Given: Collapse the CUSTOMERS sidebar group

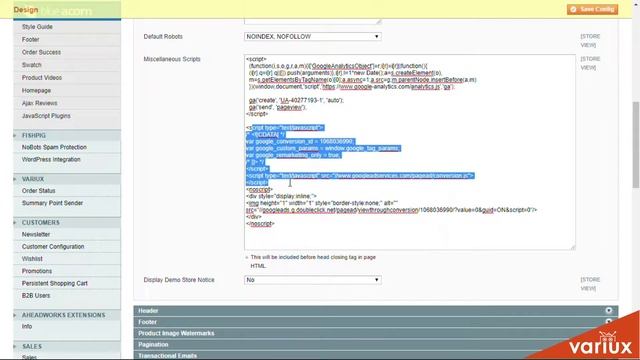Looking at the screenshot, I should tap(41, 222).
